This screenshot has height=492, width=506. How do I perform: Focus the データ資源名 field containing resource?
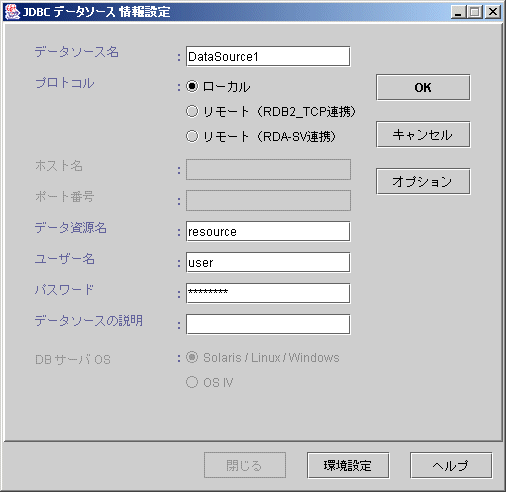(x=268, y=231)
